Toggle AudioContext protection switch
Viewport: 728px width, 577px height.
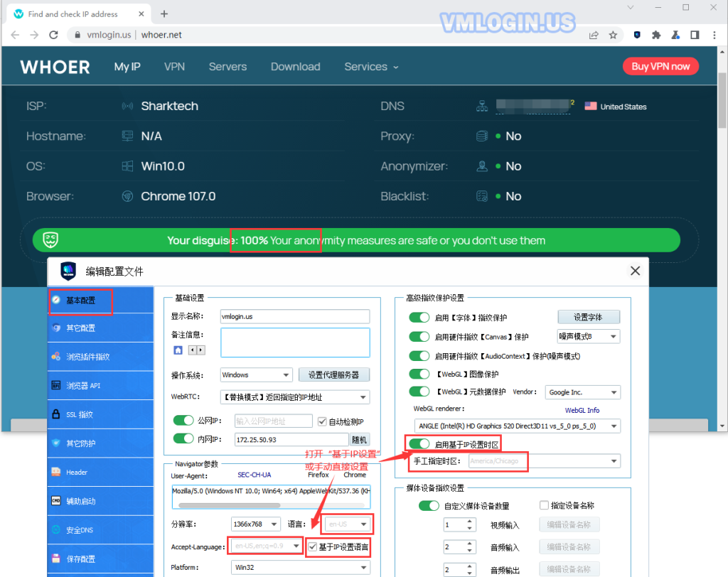click(x=419, y=356)
